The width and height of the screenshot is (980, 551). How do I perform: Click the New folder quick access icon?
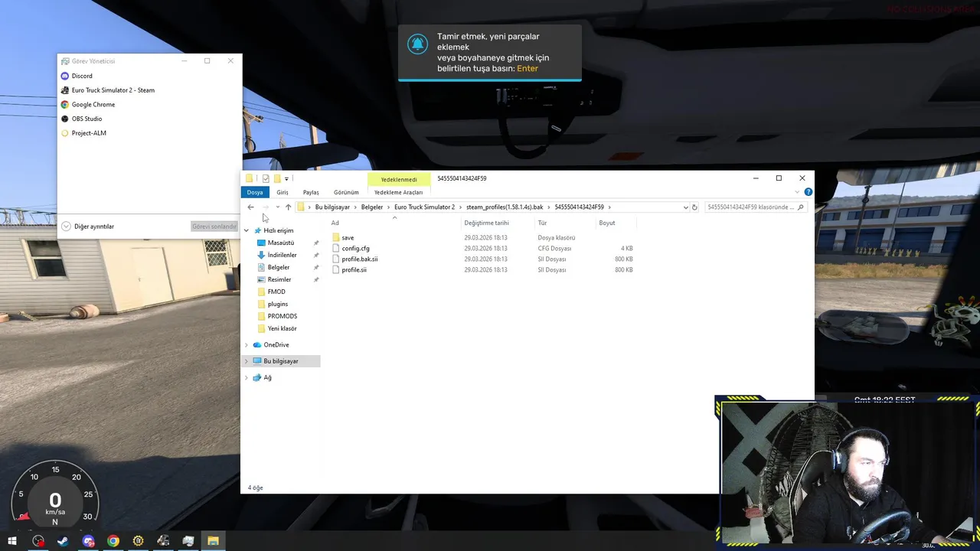(x=277, y=178)
